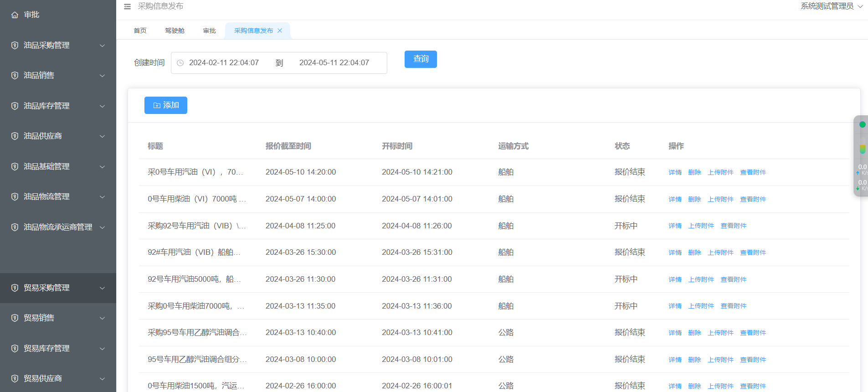Expand the 贸易供应商 menu
Screen dimensions: 868x392
click(x=103, y=379)
